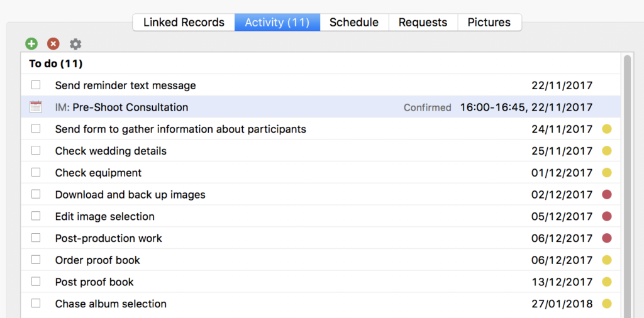The height and width of the screenshot is (318, 644).
Task: Click red status dot for Post-production work
Action: 606,238
